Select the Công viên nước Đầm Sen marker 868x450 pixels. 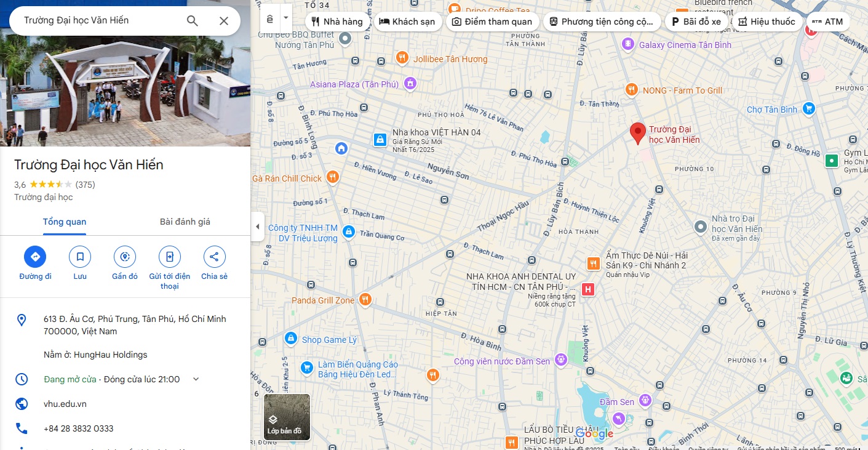[560, 359]
